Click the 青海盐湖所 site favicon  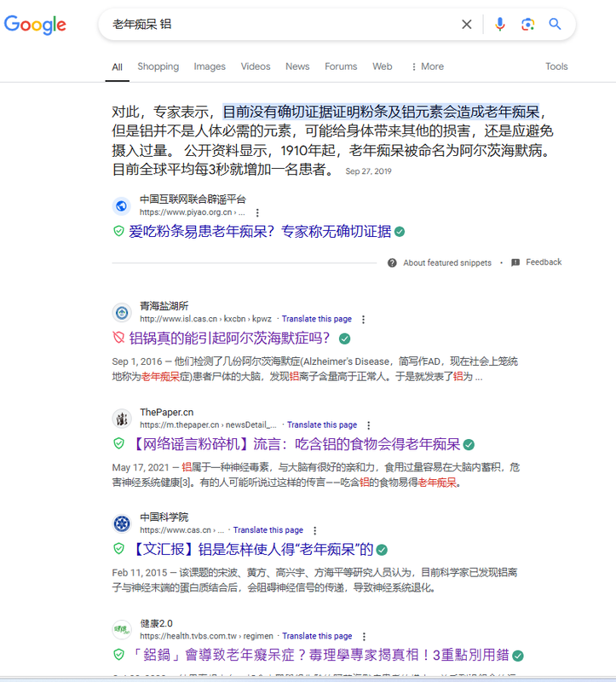click(122, 312)
